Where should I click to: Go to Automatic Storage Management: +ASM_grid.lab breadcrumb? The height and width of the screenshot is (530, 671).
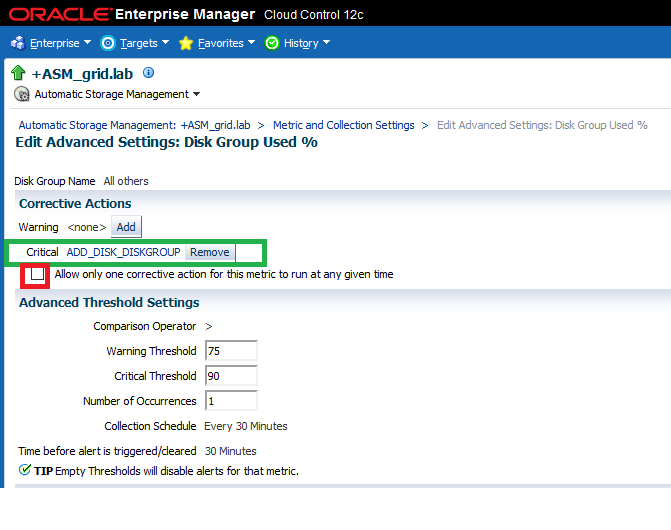tap(135, 125)
